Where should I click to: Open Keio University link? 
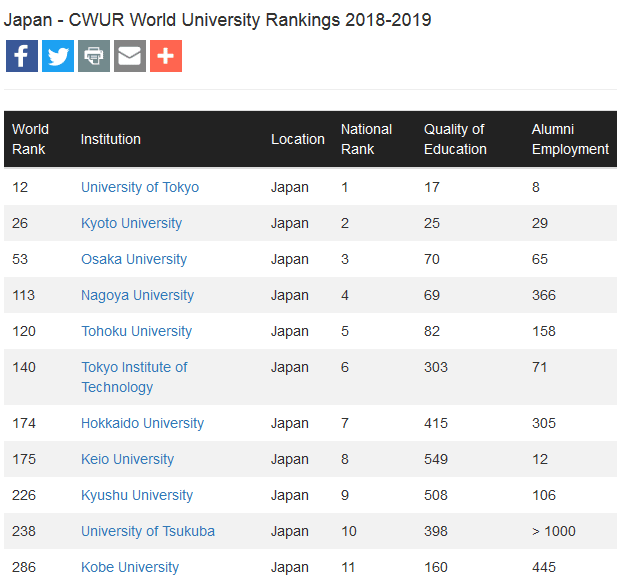pos(127,459)
